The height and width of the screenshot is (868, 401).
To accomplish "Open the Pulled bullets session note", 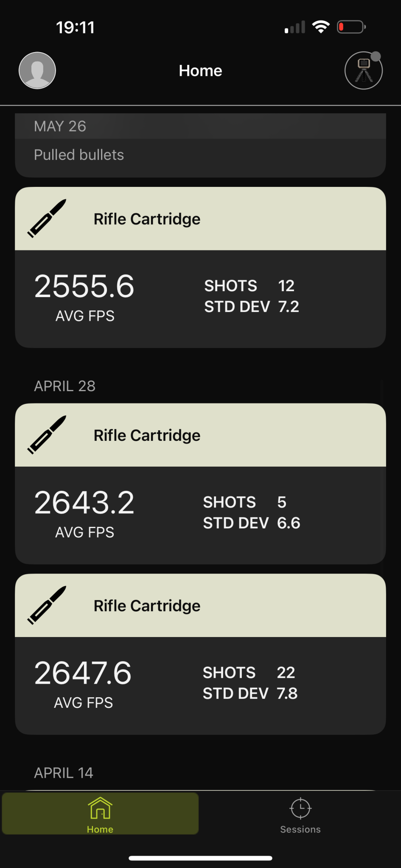I will [x=79, y=155].
